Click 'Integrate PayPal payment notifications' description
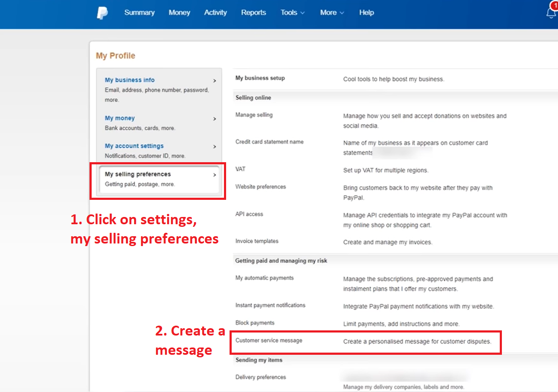This screenshot has width=558, height=392. (418, 306)
